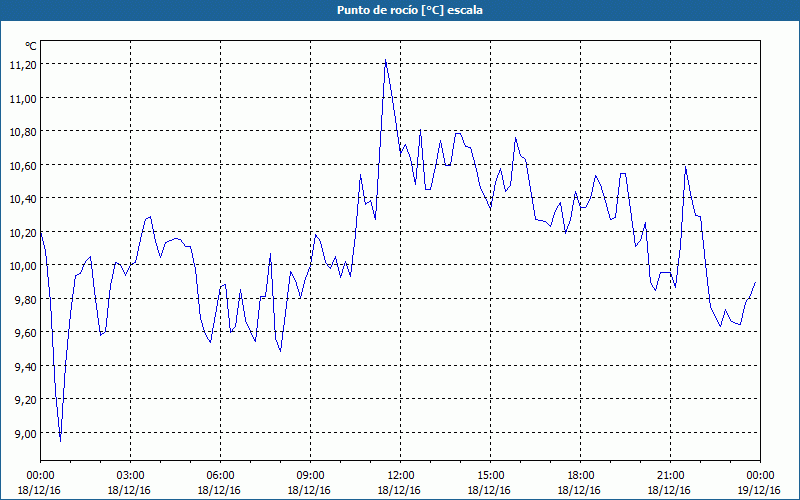
Task: Click the 10,20 y-axis value
Action: pos(23,232)
